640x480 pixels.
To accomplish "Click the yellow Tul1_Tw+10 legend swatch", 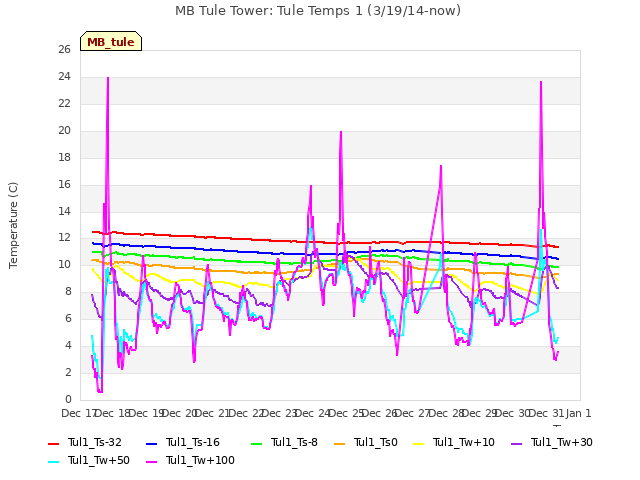I will tap(419, 443).
